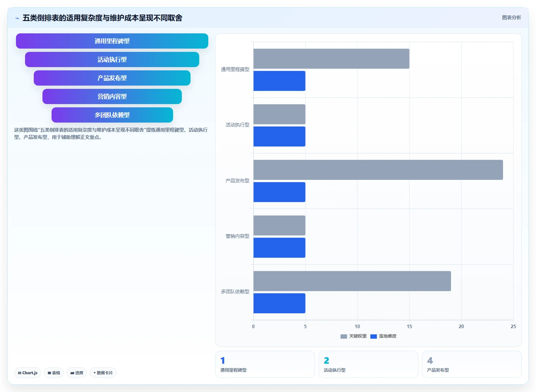
Task: Click the x-axis tick label 10
Action: 357,326
